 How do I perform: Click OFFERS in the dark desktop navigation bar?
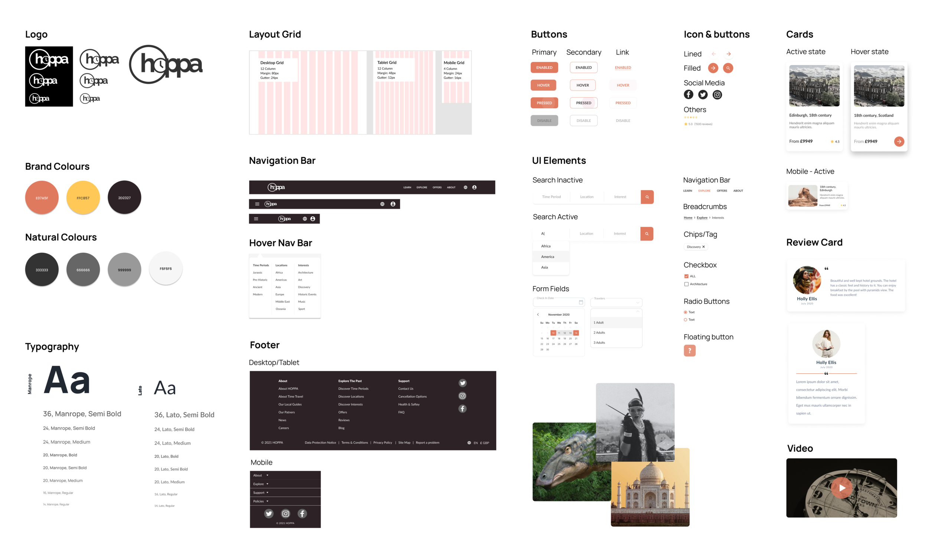tap(437, 187)
